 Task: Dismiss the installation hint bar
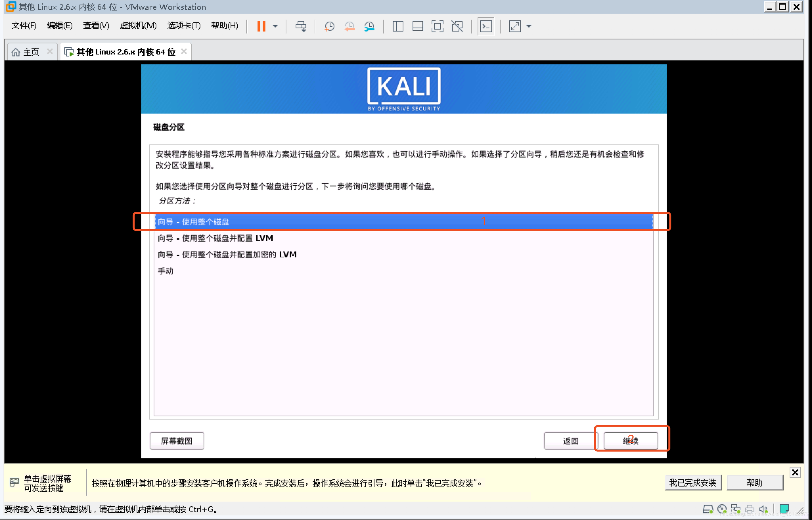795,472
